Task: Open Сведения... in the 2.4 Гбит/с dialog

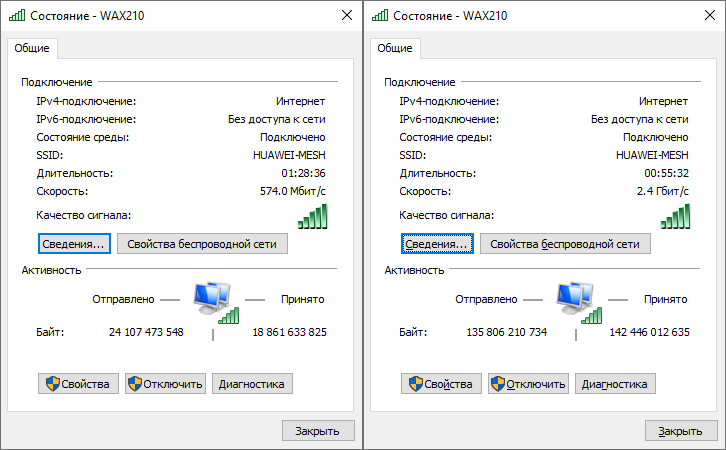Action: [437, 244]
